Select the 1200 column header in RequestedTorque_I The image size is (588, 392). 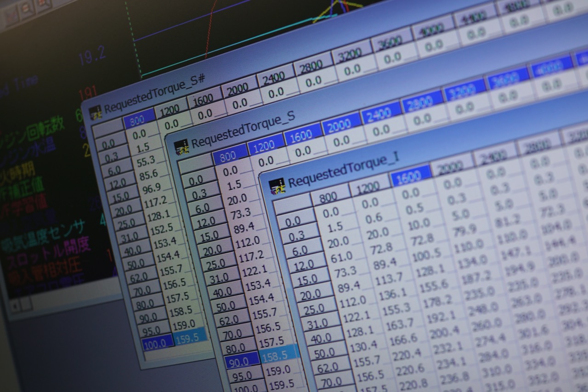click(368, 186)
